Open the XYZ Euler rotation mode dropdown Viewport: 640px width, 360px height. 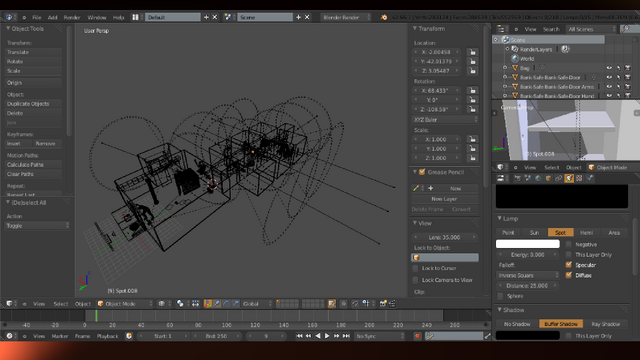(x=445, y=120)
